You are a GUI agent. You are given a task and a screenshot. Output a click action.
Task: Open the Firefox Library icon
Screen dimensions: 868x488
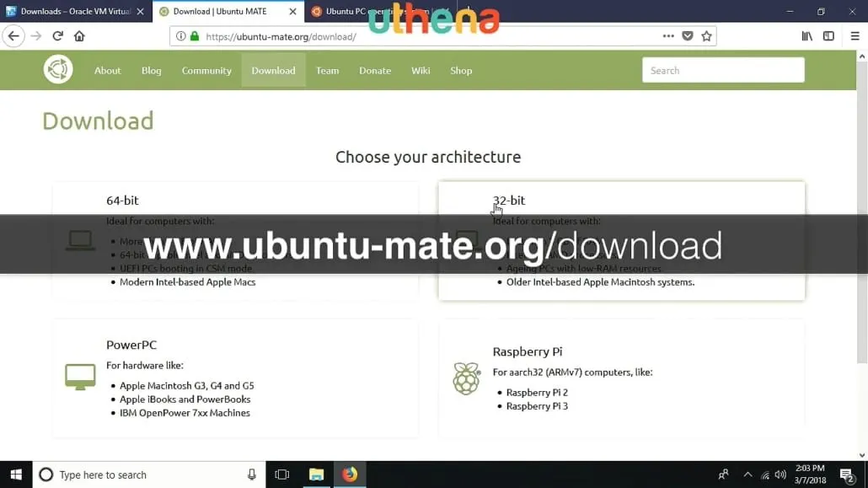coord(807,36)
